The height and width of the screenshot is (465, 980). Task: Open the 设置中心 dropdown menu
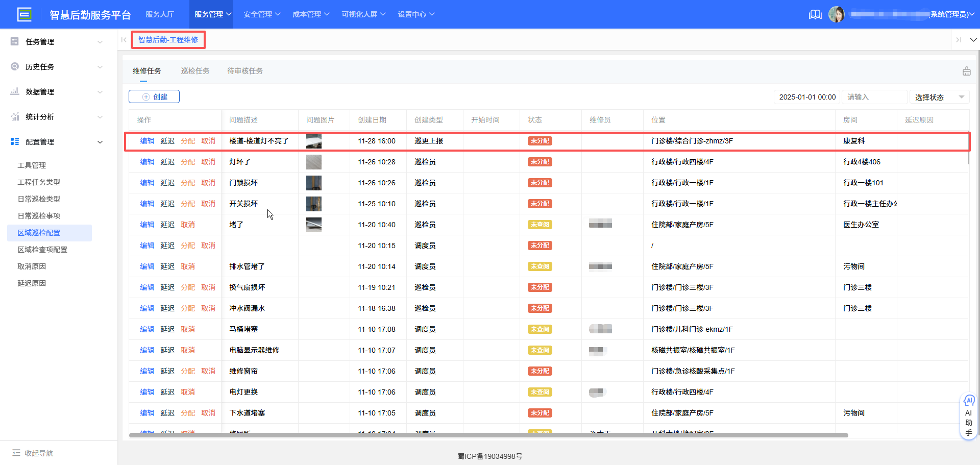point(416,14)
